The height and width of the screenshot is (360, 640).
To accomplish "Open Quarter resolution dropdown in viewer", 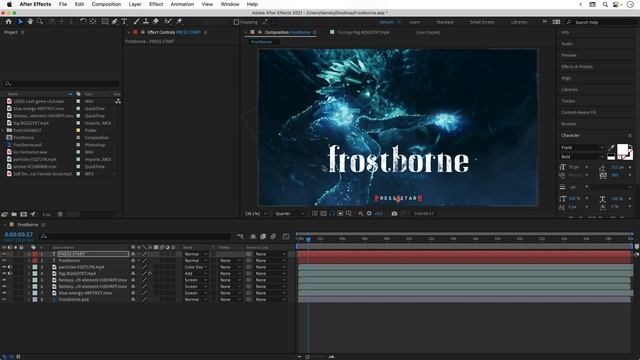I will (x=290, y=213).
